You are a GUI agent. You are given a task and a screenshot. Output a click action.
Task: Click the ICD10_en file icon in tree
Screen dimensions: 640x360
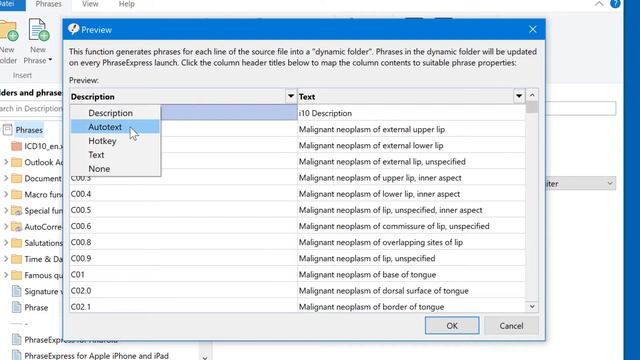point(16,146)
